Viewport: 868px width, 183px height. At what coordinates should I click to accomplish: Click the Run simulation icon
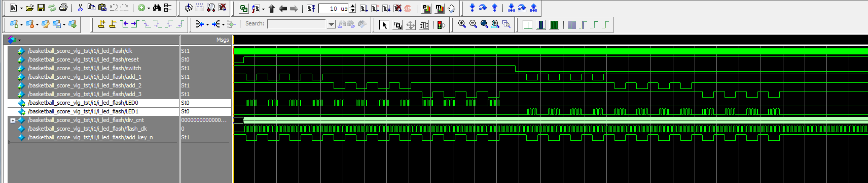[x=364, y=9]
